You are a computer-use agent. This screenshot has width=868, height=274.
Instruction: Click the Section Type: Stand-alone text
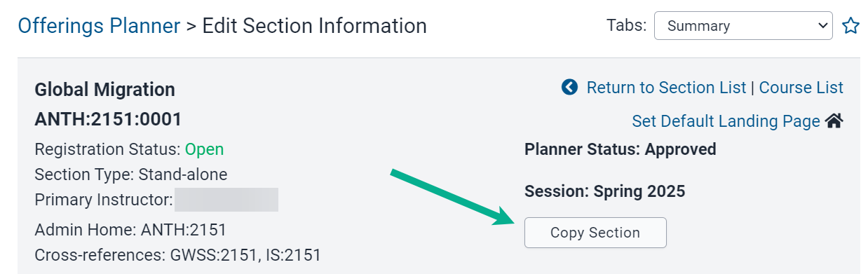[131, 174]
